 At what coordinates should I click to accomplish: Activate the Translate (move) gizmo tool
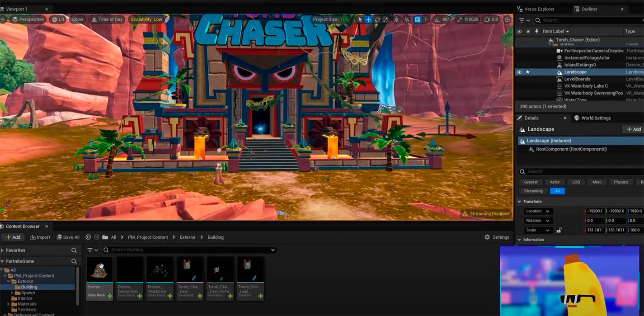pos(368,19)
